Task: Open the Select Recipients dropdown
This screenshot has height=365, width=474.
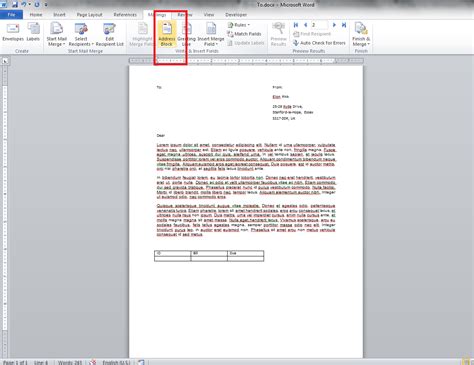Action: (x=81, y=35)
